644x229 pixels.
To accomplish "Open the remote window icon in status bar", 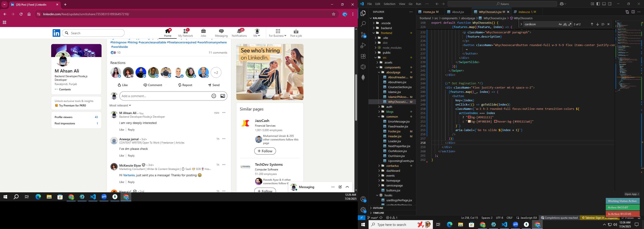I will 362,218.
